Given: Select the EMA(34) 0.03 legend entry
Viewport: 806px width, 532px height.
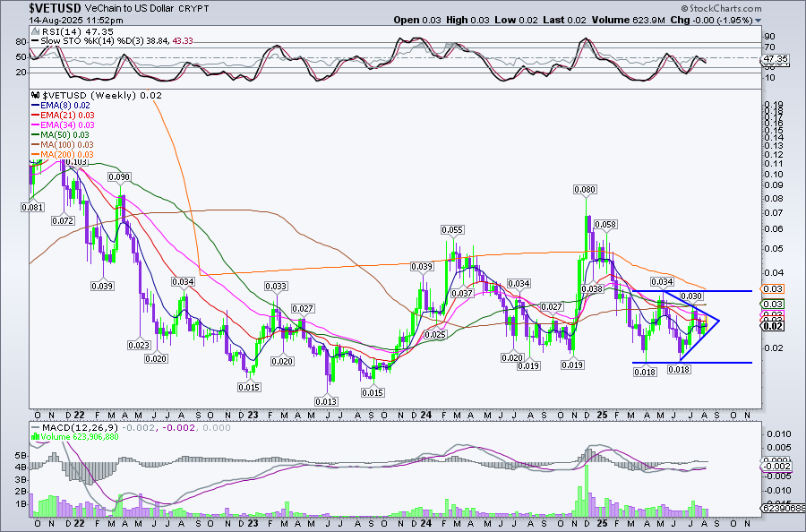Looking at the screenshot, I should click(x=63, y=124).
